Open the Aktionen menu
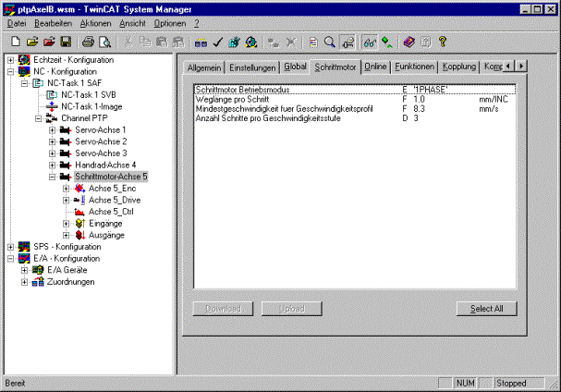 [x=95, y=24]
